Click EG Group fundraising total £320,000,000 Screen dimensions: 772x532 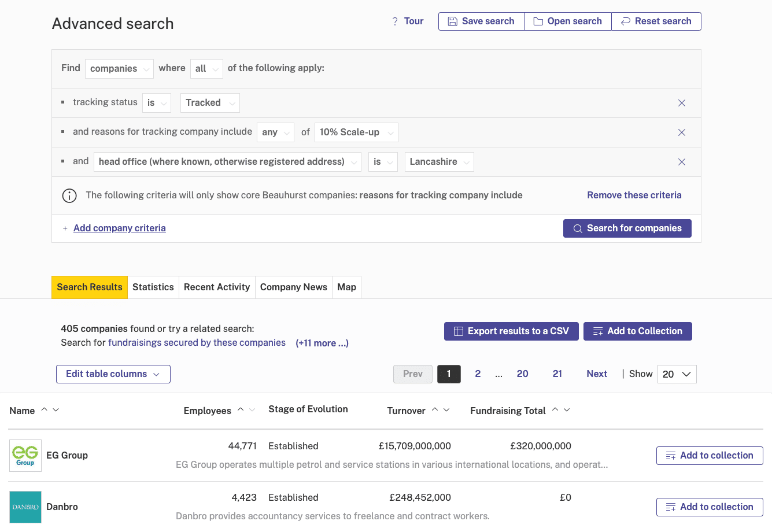(x=541, y=446)
